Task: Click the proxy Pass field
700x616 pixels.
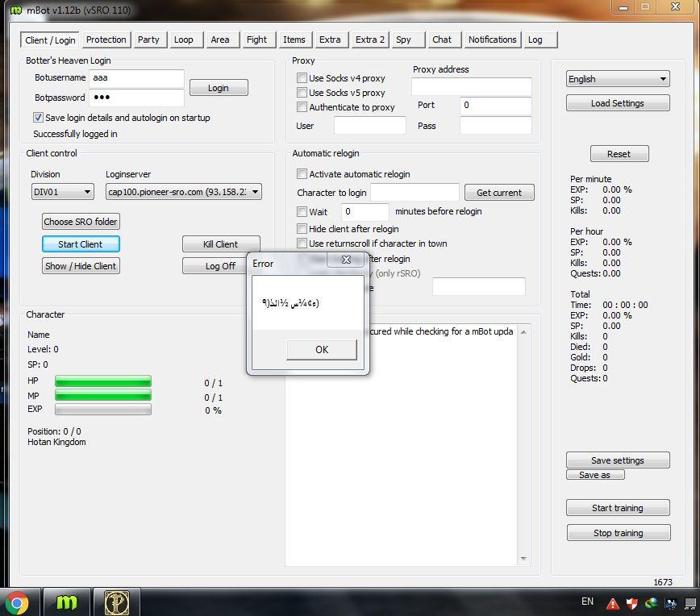Action: point(495,126)
